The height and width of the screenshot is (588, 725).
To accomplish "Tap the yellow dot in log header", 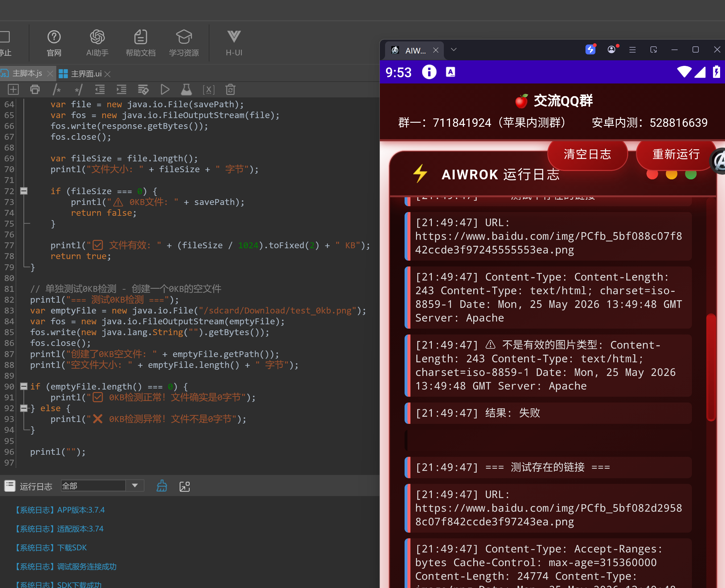I will (x=671, y=174).
